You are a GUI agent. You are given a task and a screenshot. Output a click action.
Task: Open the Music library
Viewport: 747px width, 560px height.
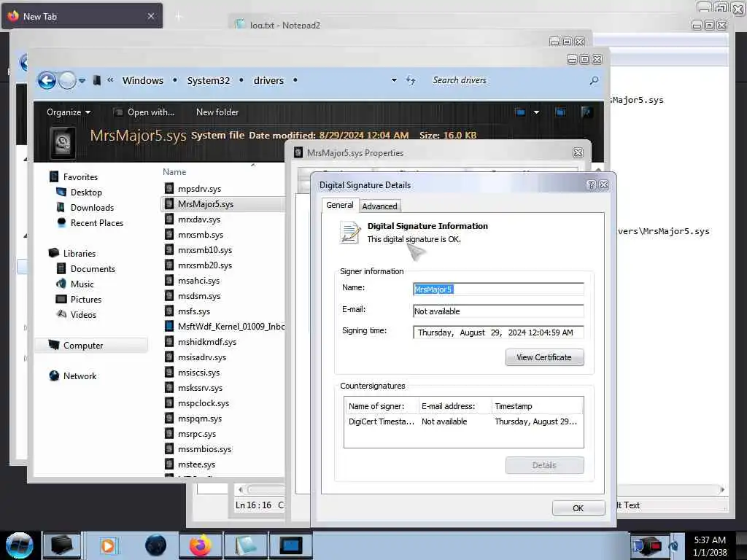point(82,284)
